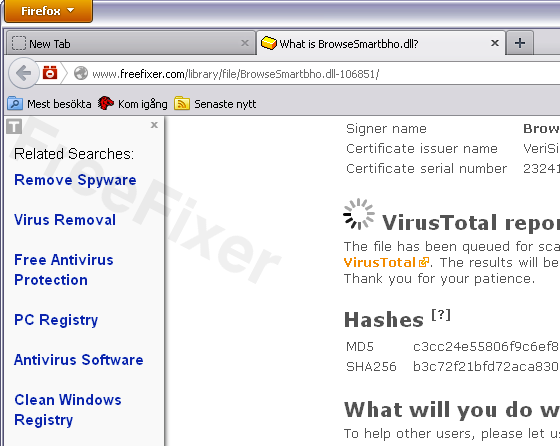
Task: Go back with the arrow button
Action: click(x=23, y=74)
